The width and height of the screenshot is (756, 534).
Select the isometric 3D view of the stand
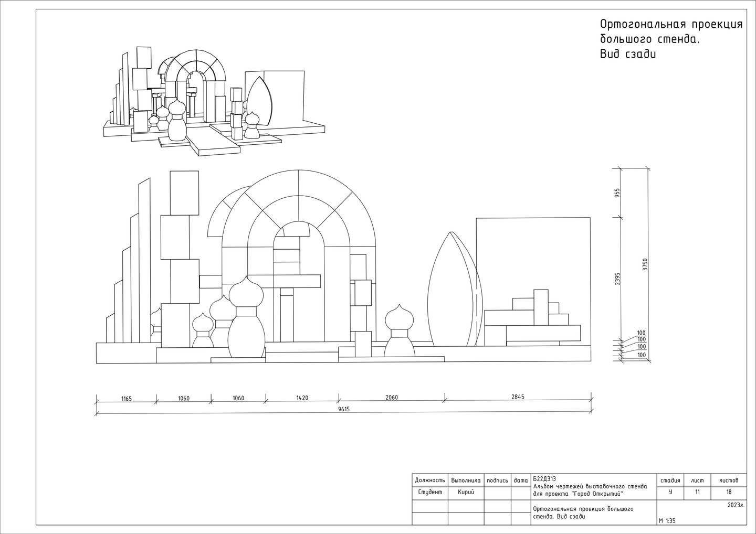tap(214, 101)
